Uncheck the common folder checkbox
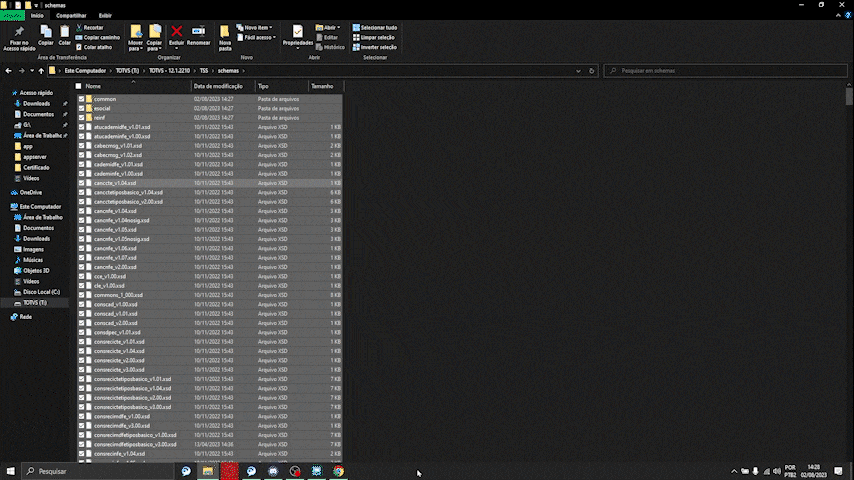The width and height of the screenshot is (854, 480). point(81,99)
